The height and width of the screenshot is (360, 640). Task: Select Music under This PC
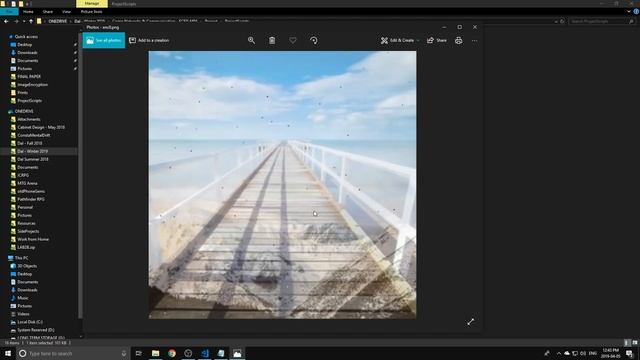(x=23, y=298)
